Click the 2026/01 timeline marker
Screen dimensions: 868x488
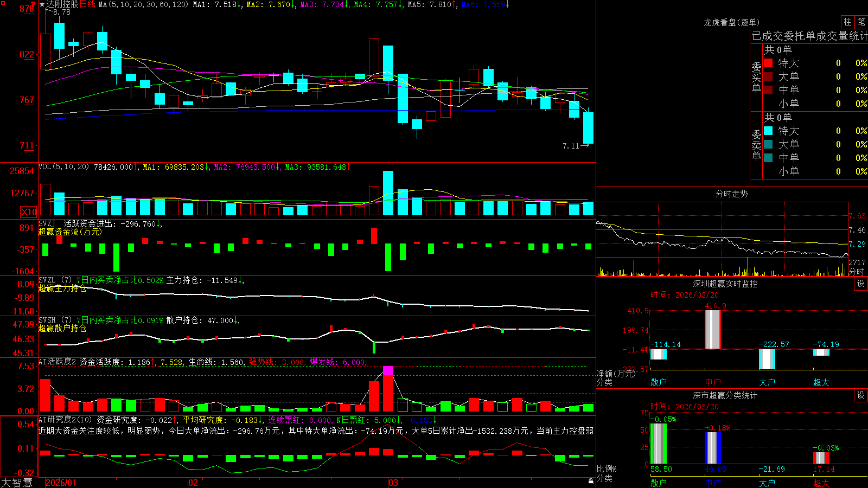tap(61, 483)
